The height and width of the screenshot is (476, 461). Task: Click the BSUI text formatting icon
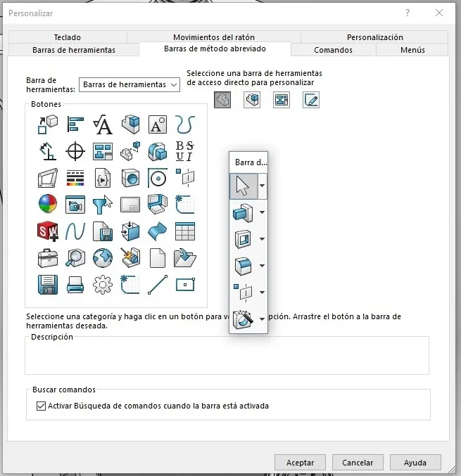[185, 151]
